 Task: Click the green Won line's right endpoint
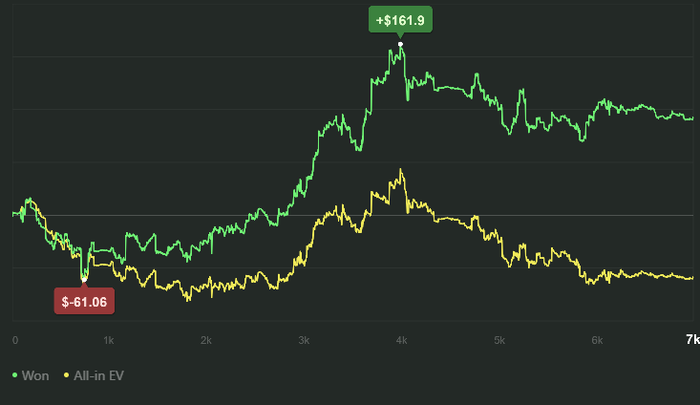coord(692,118)
